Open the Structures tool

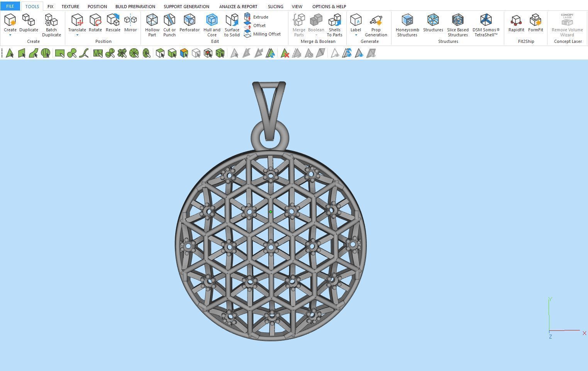coord(433,23)
